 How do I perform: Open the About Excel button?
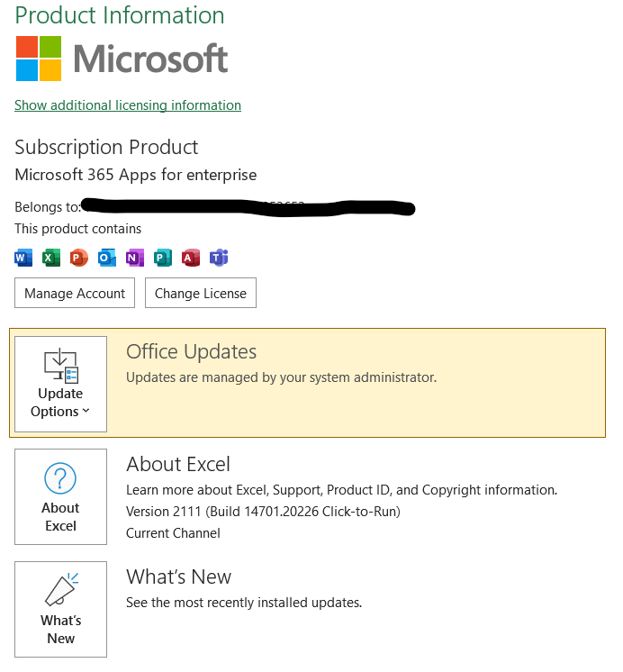61,496
